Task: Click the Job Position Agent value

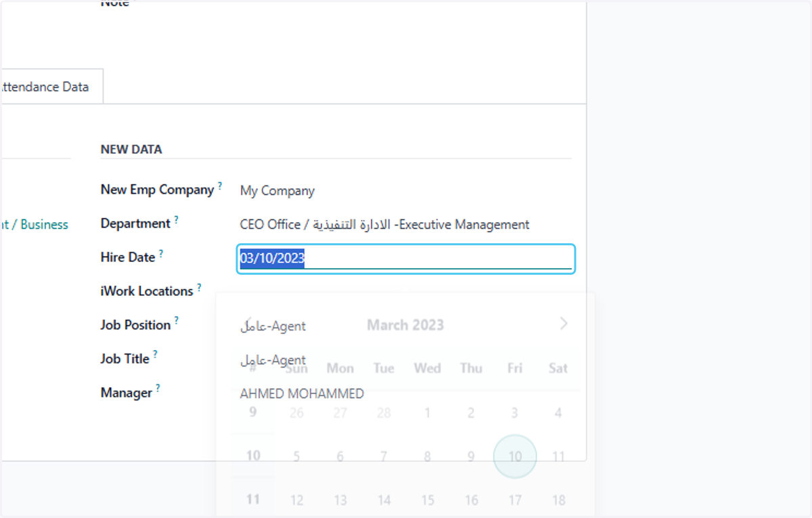Action: [x=273, y=326]
